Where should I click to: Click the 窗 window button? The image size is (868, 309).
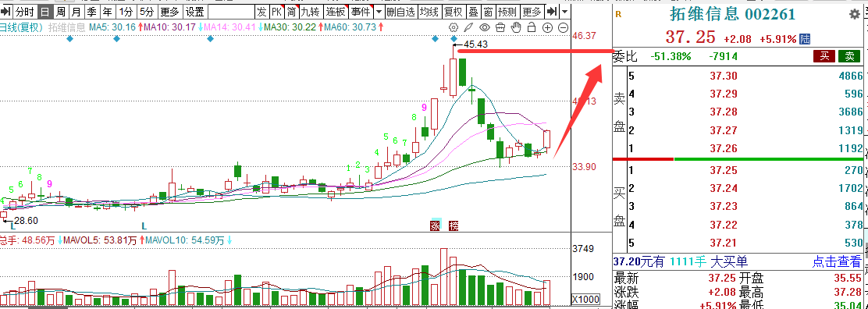[x=488, y=12]
